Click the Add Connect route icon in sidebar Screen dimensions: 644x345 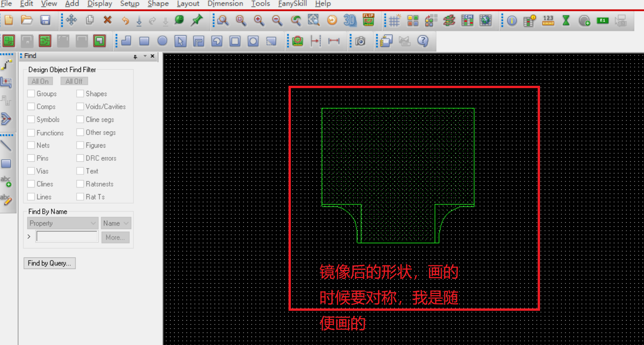tap(6, 64)
